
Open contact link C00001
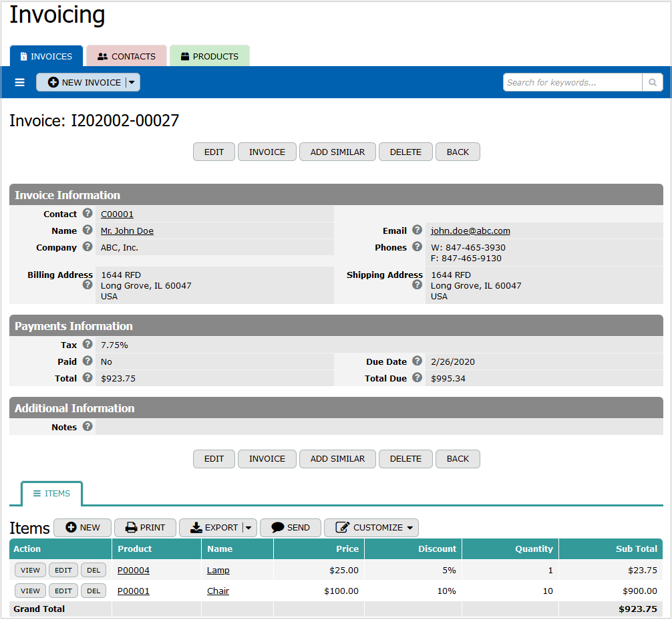[117, 214]
